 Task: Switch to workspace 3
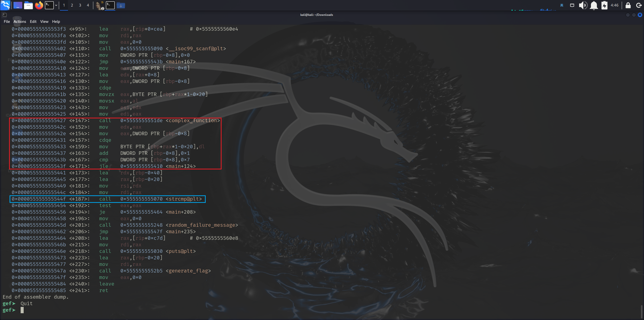point(80,5)
